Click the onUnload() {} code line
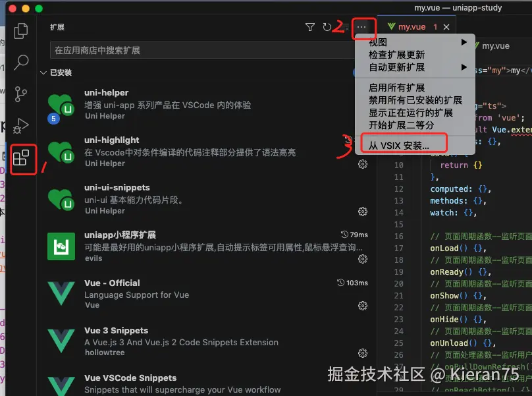 click(x=463, y=343)
